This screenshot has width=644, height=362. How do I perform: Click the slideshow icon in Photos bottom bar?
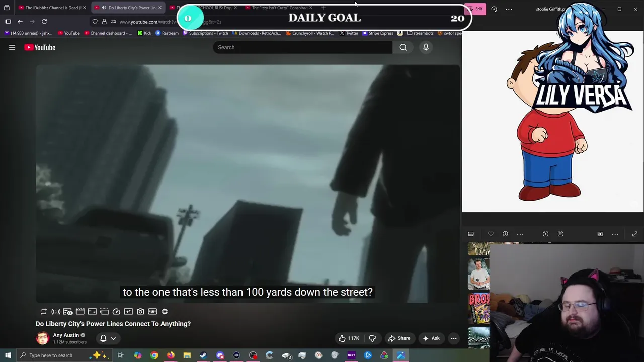point(600,234)
